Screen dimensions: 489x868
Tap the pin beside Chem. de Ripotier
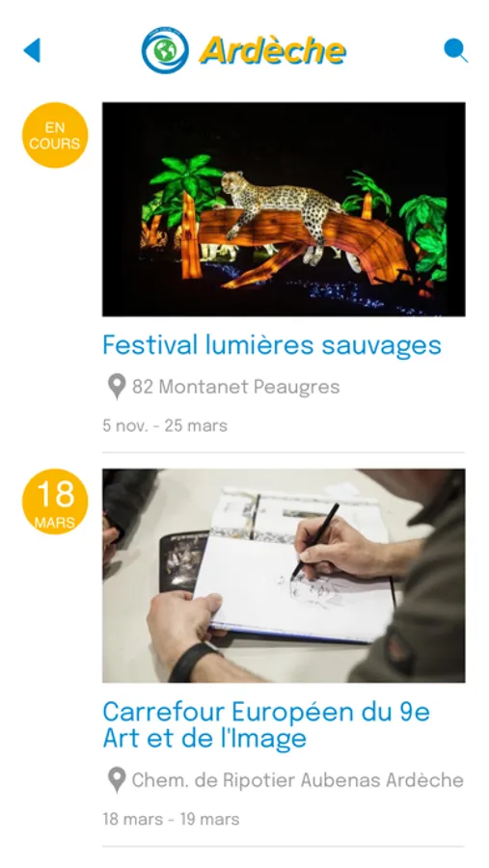tap(117, 780)
